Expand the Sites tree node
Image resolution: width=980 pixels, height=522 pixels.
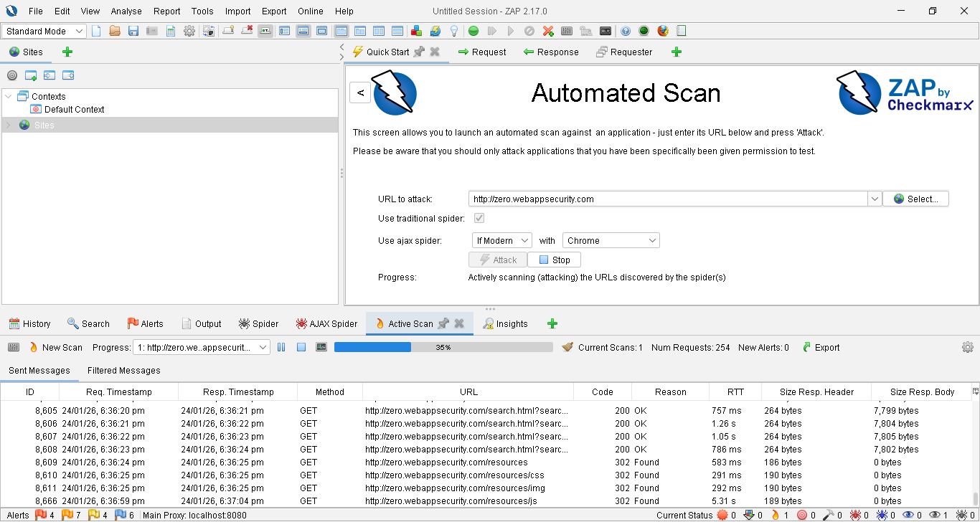coord(9,125)
